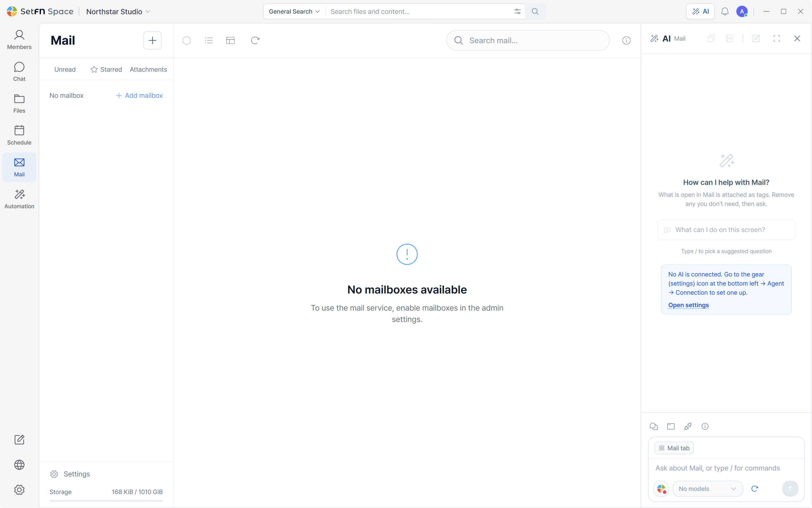Click the Add mailbox link
The height and width of the screenshot is (508, 812).
139,95
